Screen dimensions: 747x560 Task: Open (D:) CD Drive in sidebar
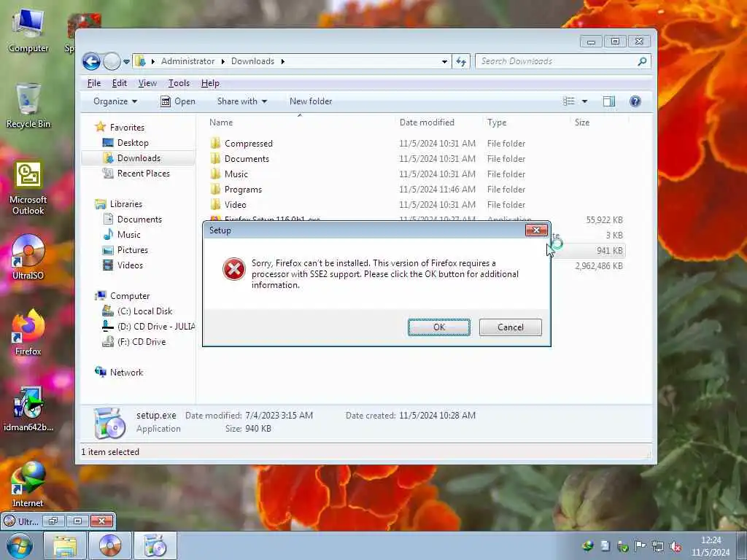[149, 327]
